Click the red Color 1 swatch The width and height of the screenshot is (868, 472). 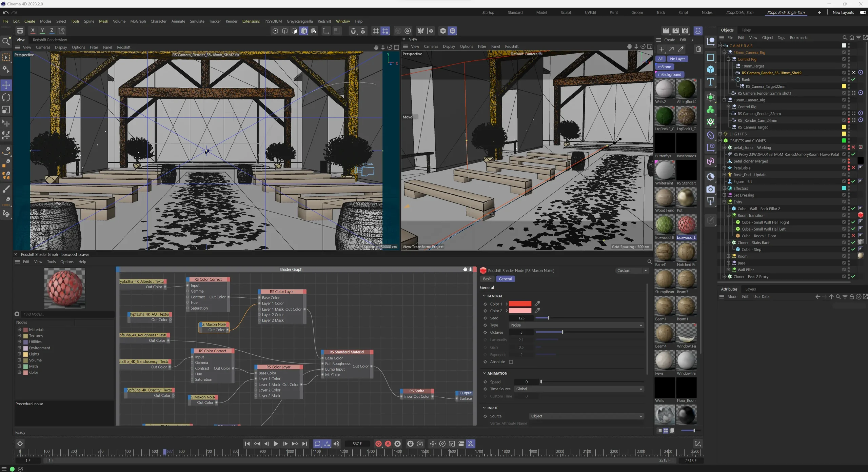(x=520, y=304)
